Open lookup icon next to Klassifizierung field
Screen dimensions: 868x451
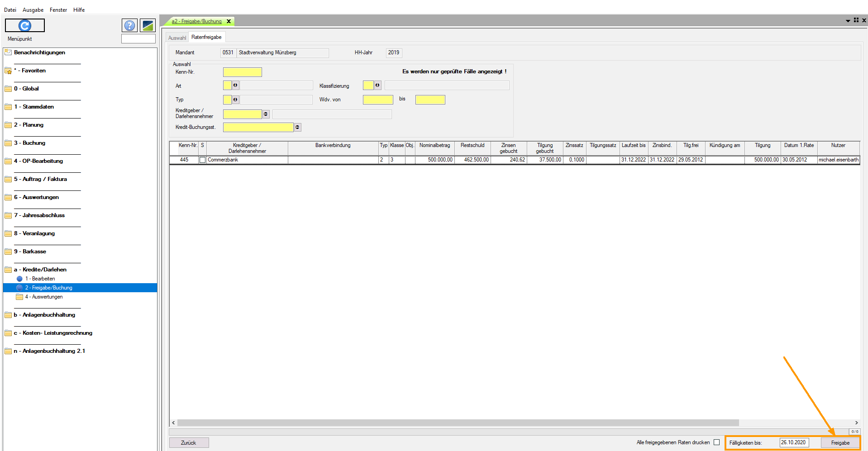point(377,85)
